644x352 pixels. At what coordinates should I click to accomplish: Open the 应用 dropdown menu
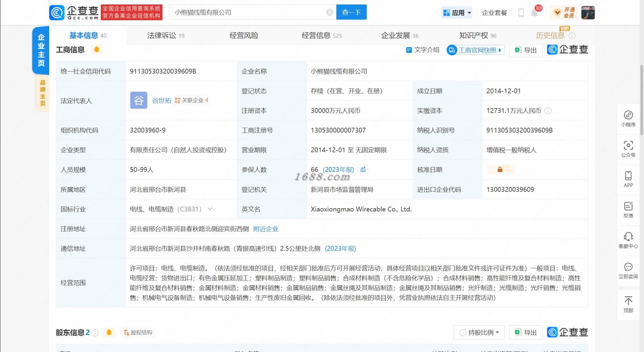457,13
